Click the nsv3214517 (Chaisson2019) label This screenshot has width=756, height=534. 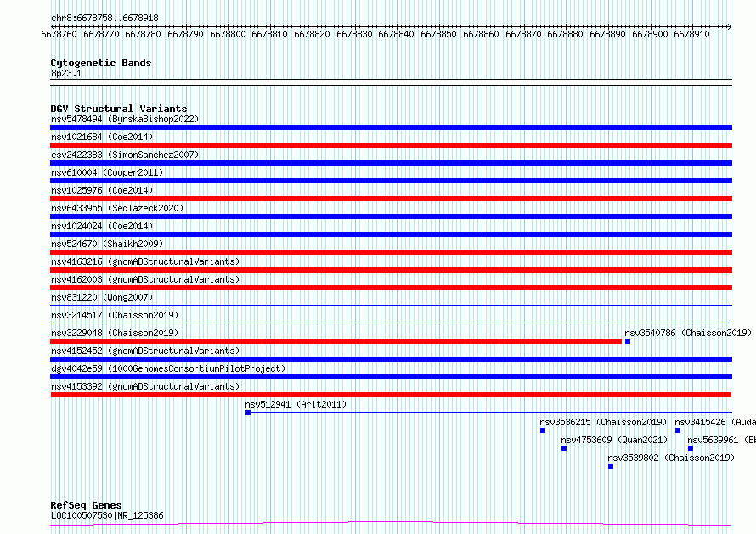coord(115,315)
